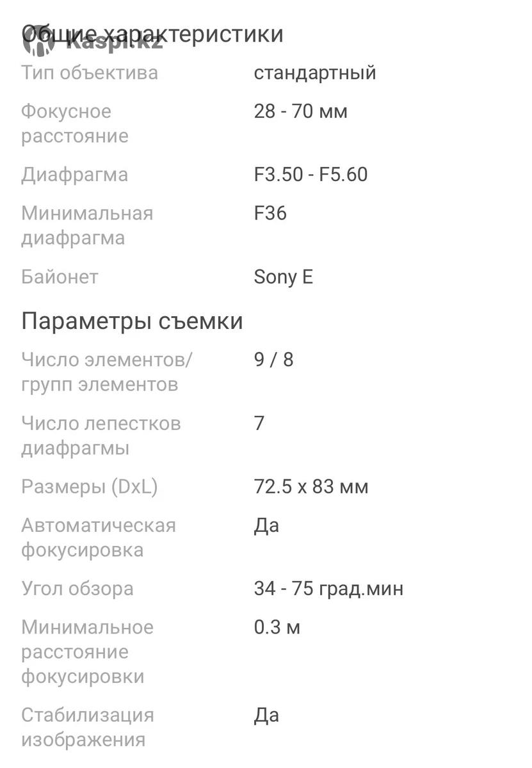
Task: Click the "34 - 75 град.мин" angle value
Action: (329, 589)
